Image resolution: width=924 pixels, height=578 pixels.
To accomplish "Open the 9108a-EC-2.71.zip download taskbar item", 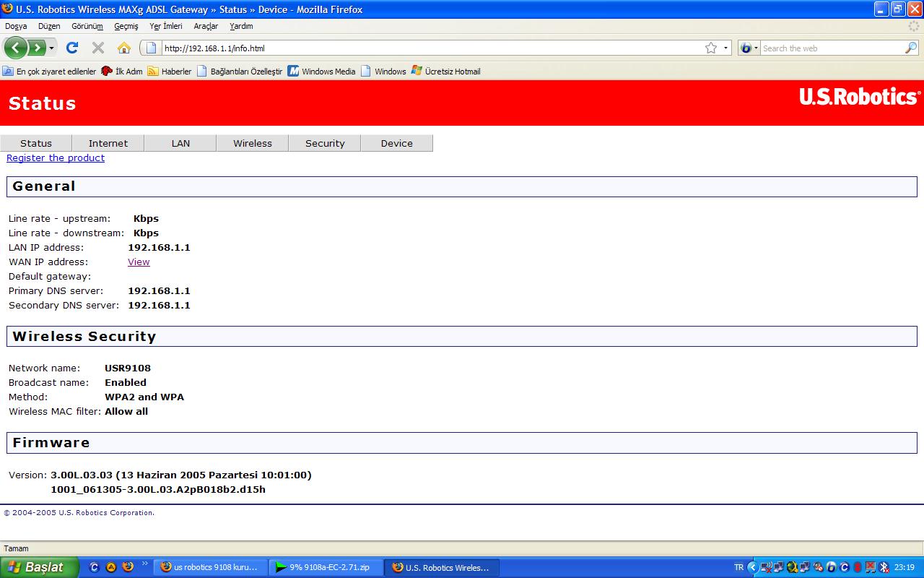I will [325, 567].
